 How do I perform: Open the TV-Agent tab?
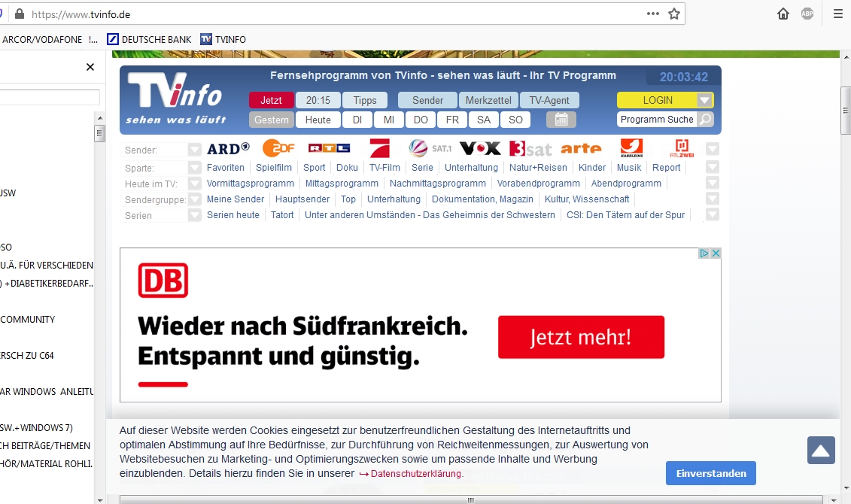549,100
